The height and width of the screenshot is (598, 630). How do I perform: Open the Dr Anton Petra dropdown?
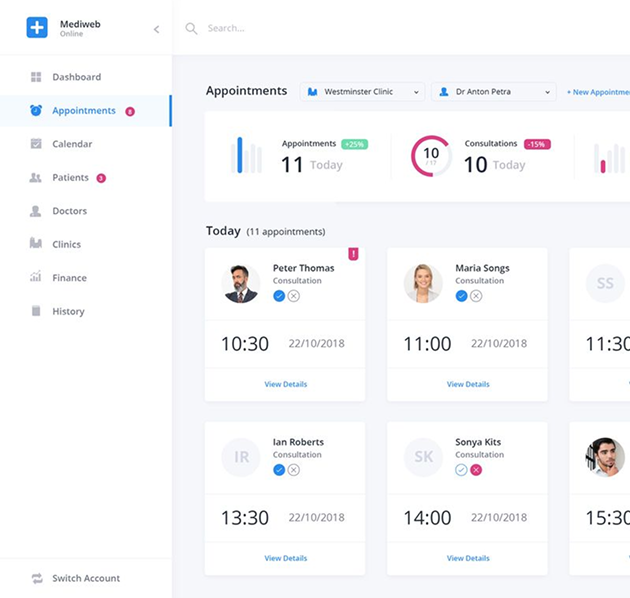pos(494,92)
